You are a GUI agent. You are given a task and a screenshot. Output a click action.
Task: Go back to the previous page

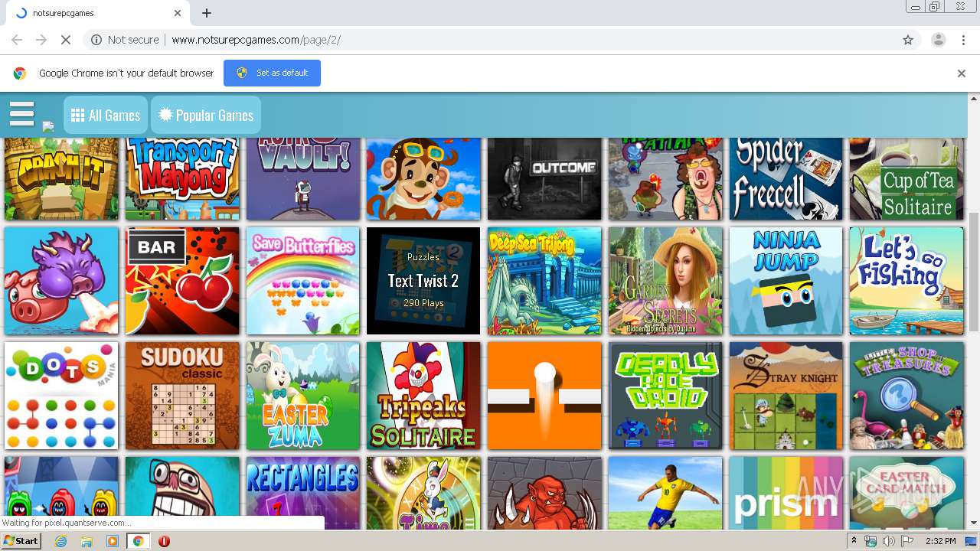pyautogui.click(x=17, y=40)
